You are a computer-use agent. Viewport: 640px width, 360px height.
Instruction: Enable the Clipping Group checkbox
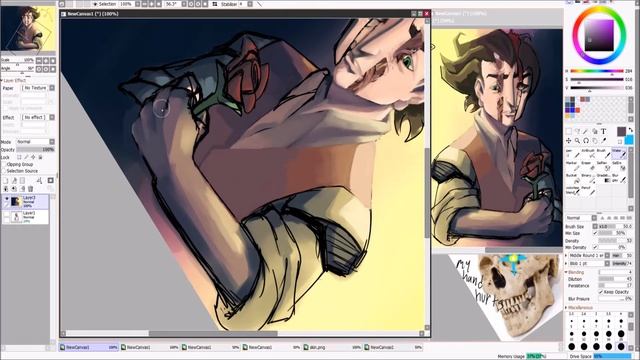coord(4,164)
